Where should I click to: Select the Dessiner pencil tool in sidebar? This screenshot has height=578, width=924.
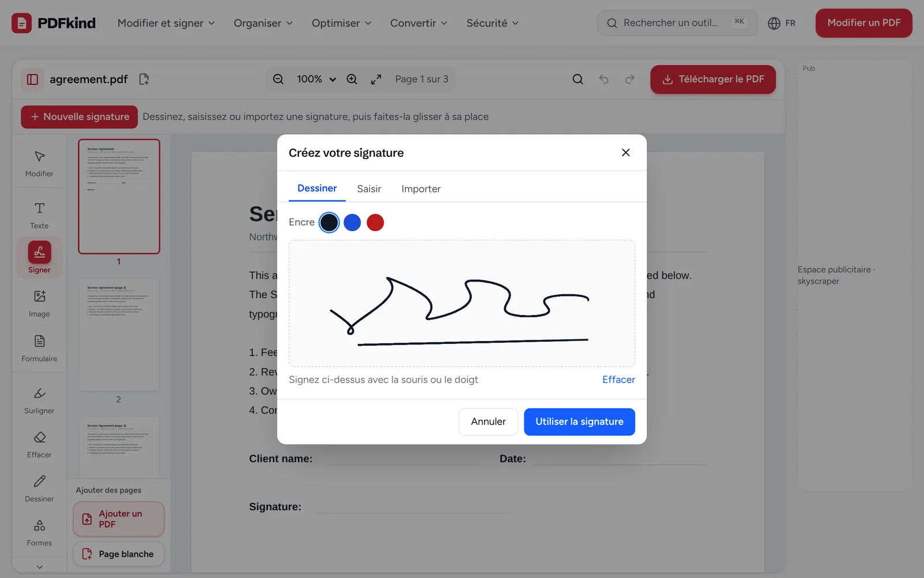point(39,489)
